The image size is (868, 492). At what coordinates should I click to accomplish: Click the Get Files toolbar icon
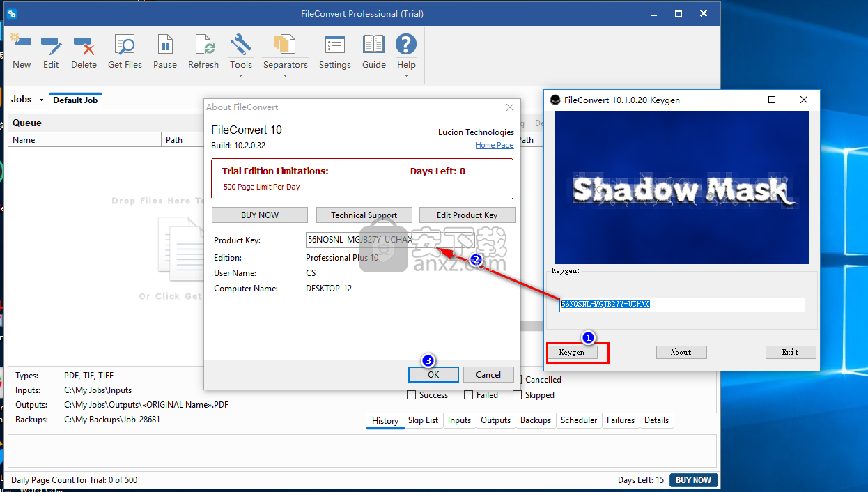coord(125,45)
